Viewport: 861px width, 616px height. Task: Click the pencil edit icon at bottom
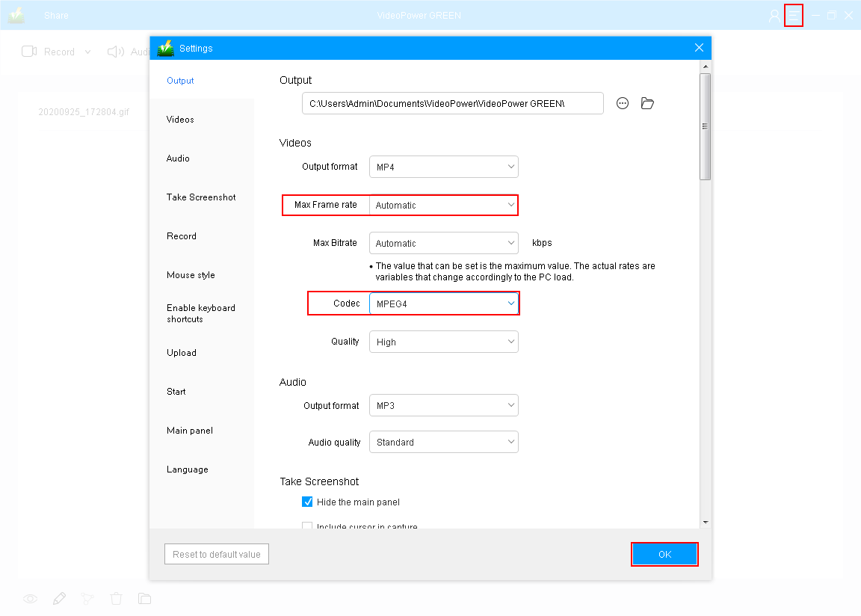click(x=59, y=598)
